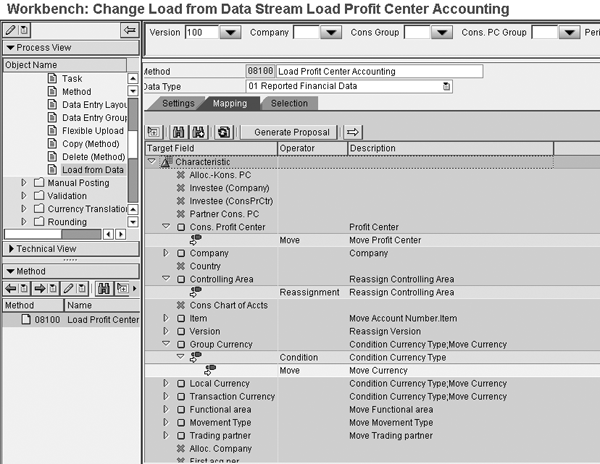Click the binoculars Find icon in mapping toolbar
This screenshot has height=464, width=600.
click(179, 132)
